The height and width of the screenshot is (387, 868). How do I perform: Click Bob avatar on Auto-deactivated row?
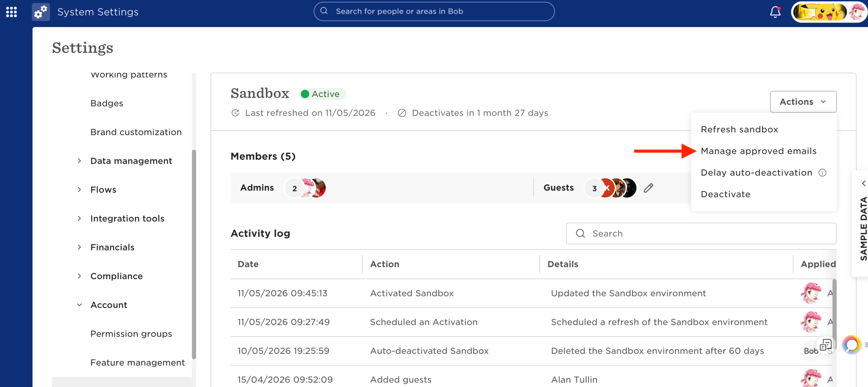tap(810, 351)
